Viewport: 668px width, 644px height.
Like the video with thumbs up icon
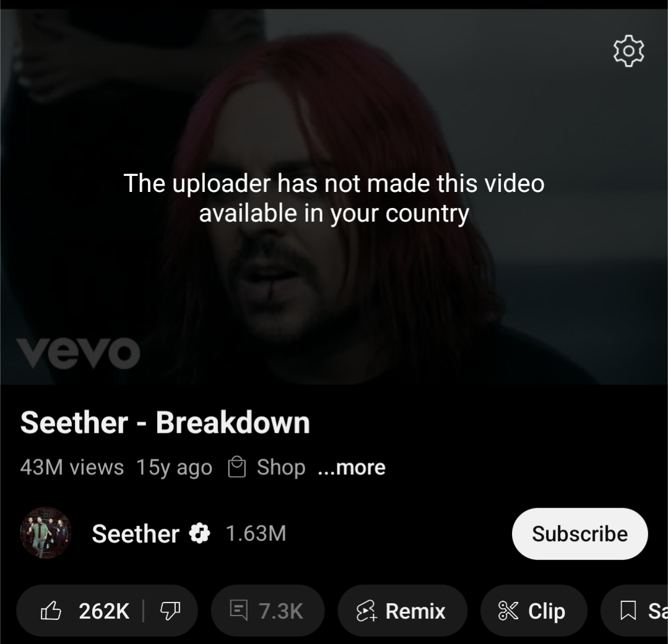pos(51,611)
